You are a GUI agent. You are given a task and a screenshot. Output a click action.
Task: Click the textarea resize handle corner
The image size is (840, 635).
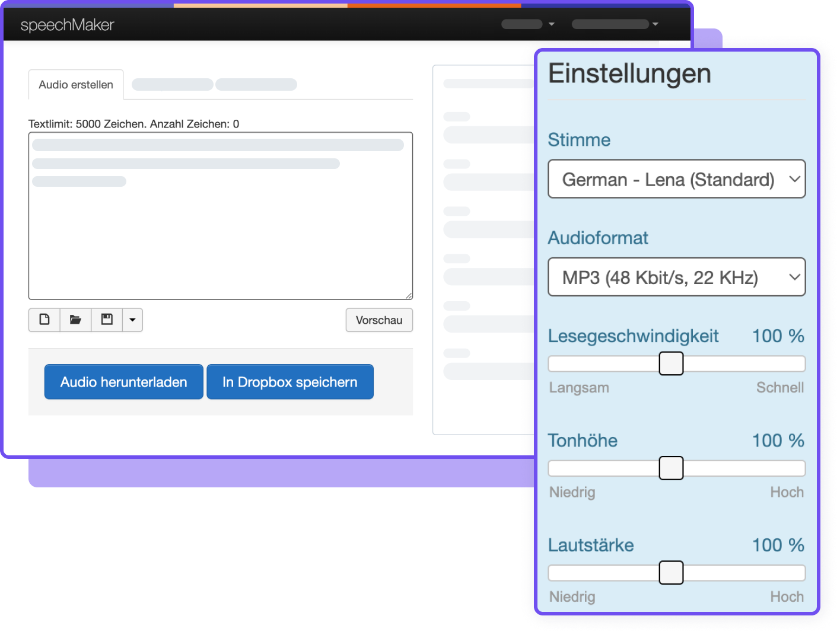tap(409, 295)
